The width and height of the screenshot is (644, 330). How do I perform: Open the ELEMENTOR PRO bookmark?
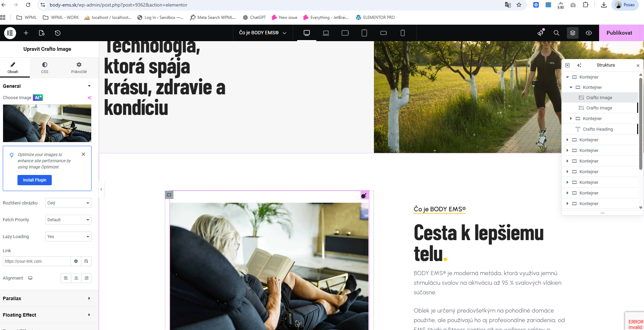pyautogui.click(x=375, y=17)
